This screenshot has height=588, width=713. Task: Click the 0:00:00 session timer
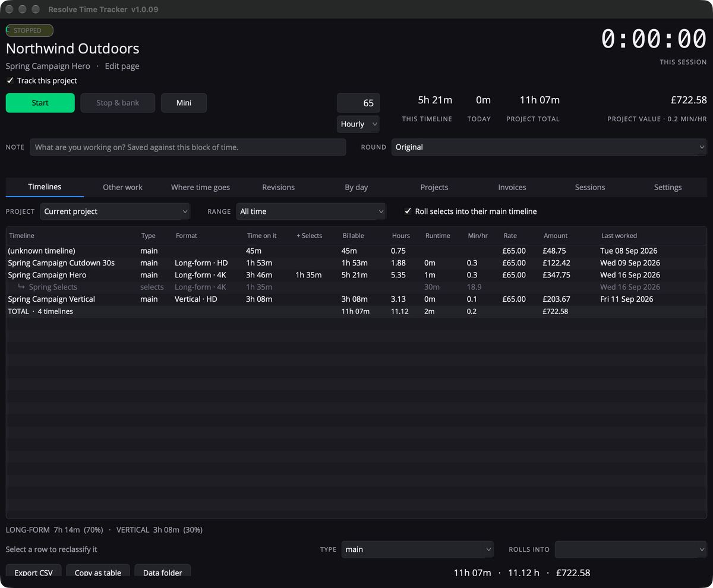coord(654,39)
